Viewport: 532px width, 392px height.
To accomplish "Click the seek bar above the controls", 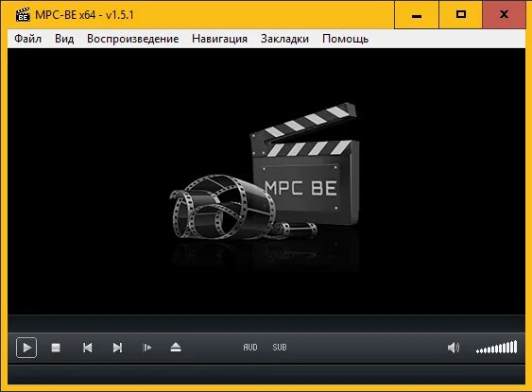I will point(266,323).
